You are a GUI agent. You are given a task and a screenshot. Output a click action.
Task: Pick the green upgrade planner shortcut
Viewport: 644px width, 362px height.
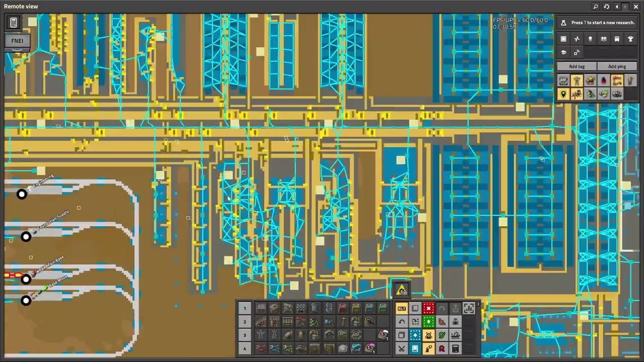pos(429,322)
